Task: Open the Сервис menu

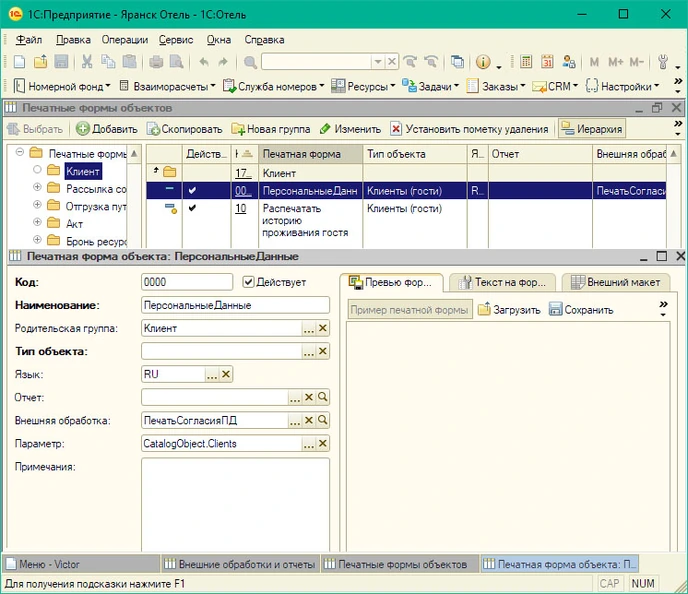Action: [x=176, y=40]
